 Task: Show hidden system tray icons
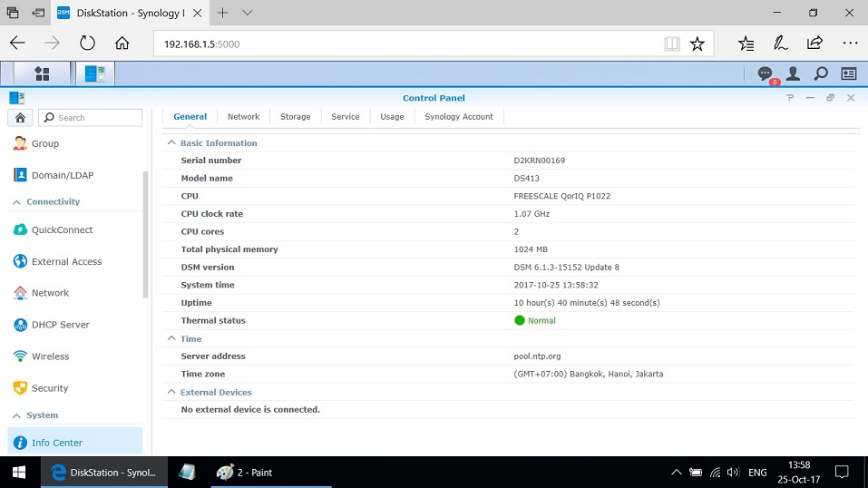click(676, 473)
